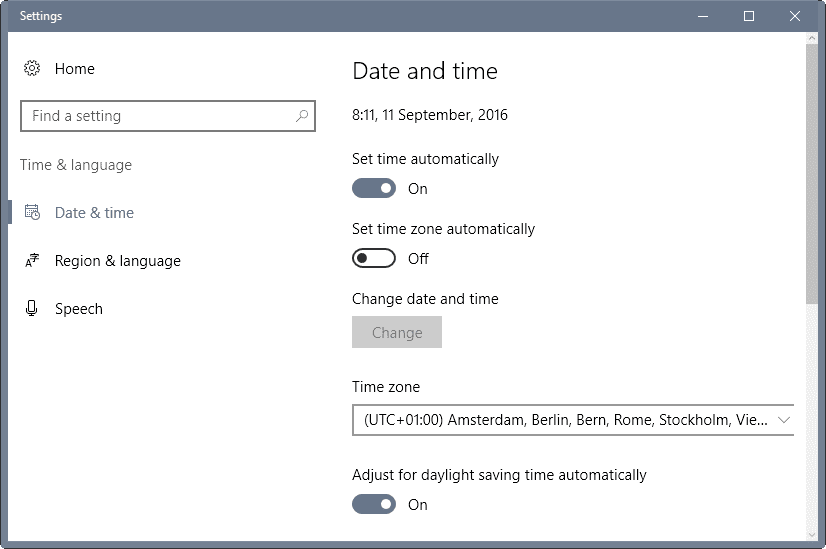Open Region & language label in sidebar
This screenshot has width=826, height=549.
click(117, 261)
